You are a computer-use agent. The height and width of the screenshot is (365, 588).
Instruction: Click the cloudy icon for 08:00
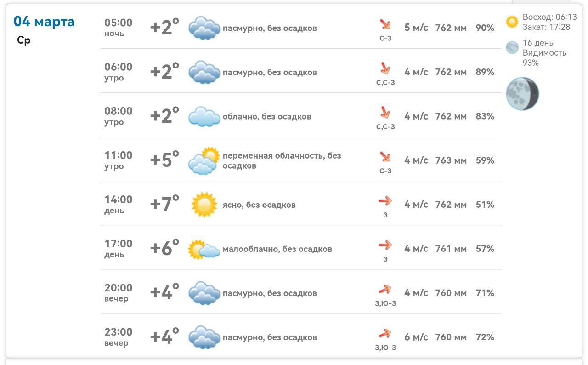click(204, 116)
